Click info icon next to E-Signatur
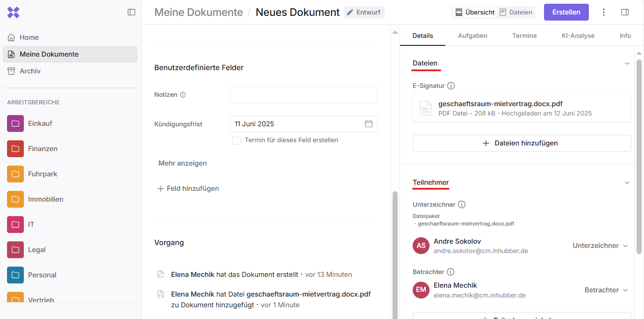 tap(451, 86)
